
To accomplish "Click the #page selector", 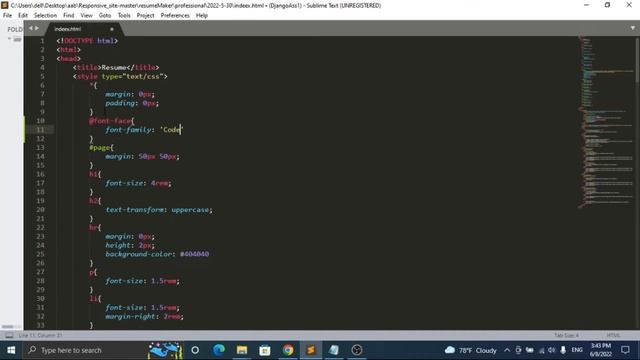I will (101, 147).
